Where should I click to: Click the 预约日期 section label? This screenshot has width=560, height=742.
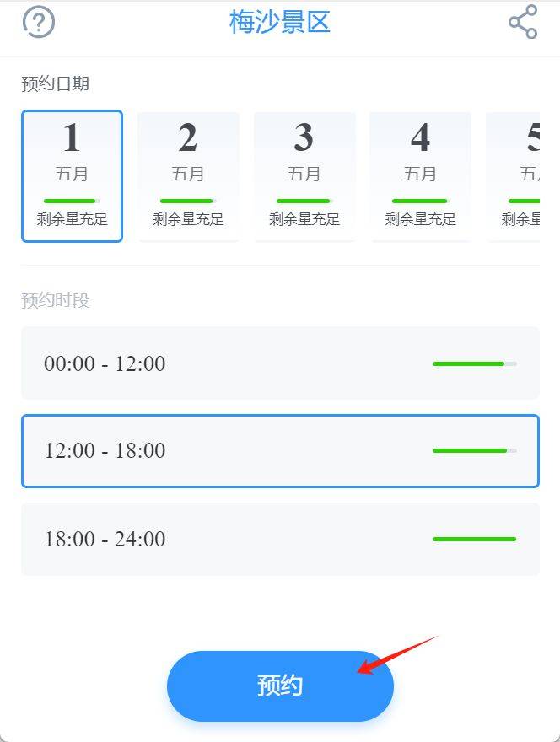pyautogui.click(x=56, y=83)
